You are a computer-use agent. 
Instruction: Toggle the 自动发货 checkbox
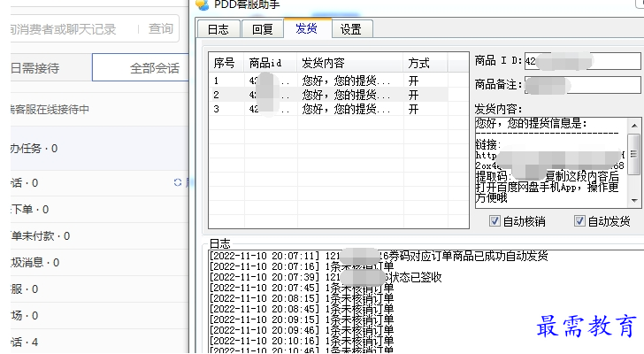tap(579, 221)
